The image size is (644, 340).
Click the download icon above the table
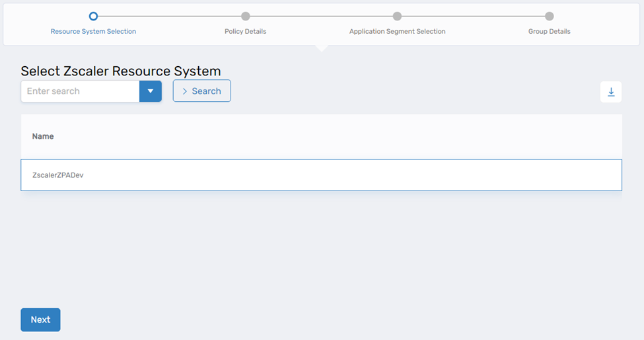tap(611, 92)
